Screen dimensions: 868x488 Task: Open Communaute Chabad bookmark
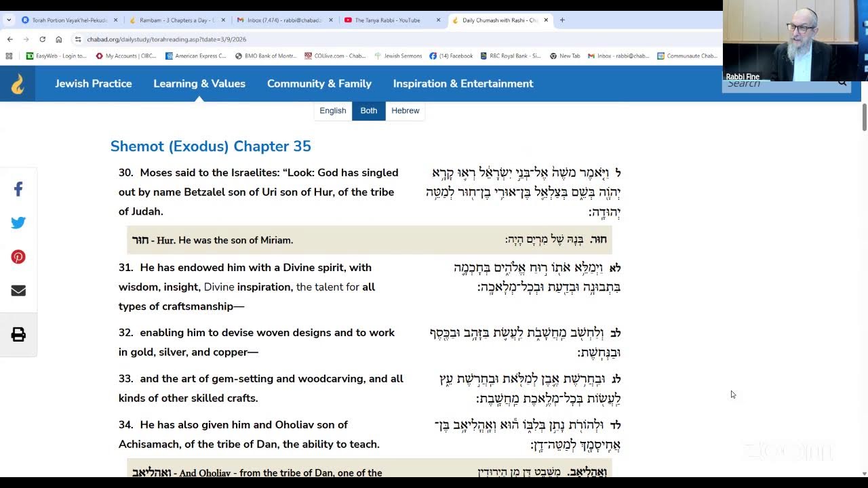687,56
